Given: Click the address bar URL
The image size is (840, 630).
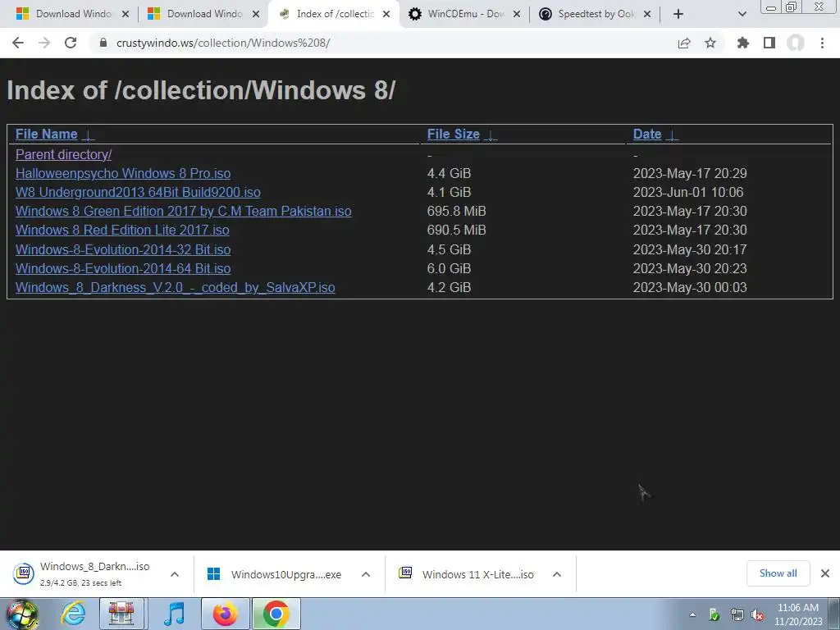Looking at the screenshot, I should [x=223, y=43].
